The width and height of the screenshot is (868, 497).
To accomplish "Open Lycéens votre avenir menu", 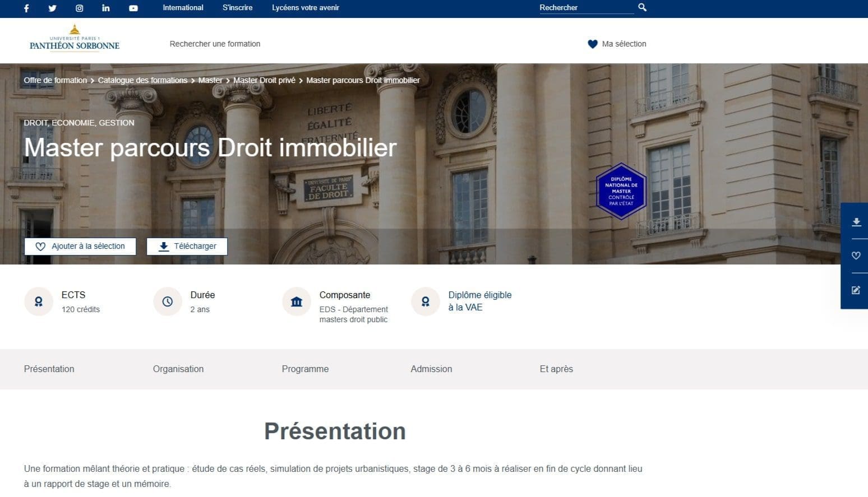I will [x=306, y=7].
